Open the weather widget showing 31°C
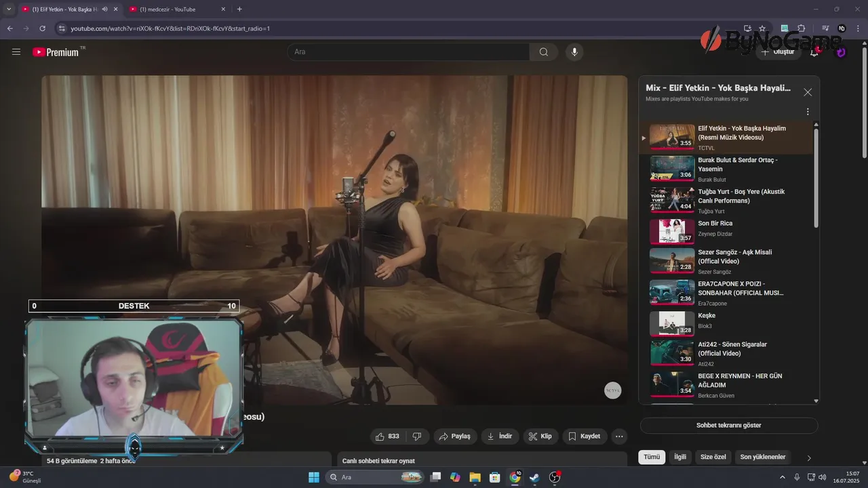The height and width of the screenshot is (488, 868). tap(25, 477)
